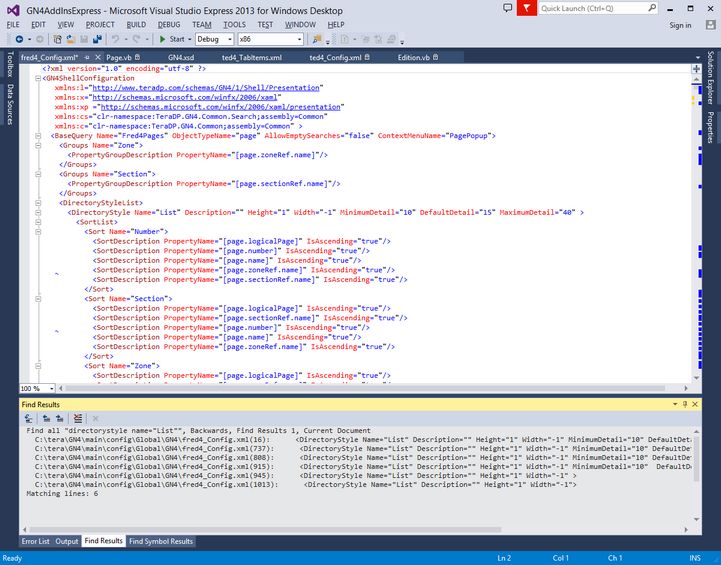This screenshot has height=565, width=721.
Task: Click the editor split-view plus icon
Action: pyautogui.click(x=696, y=69)
